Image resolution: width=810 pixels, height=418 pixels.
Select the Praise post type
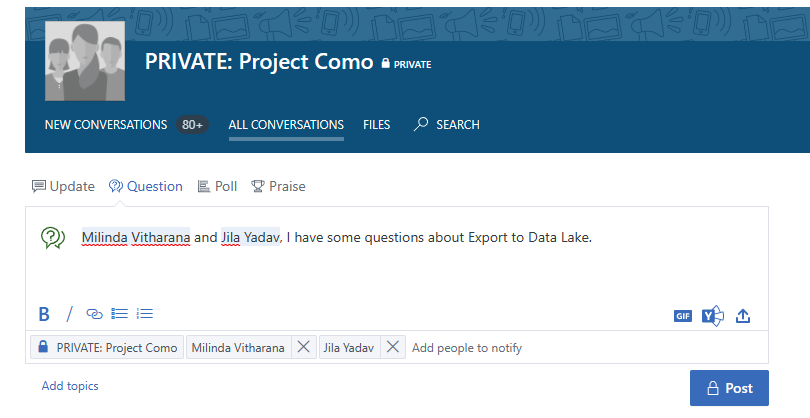(278, 186)
